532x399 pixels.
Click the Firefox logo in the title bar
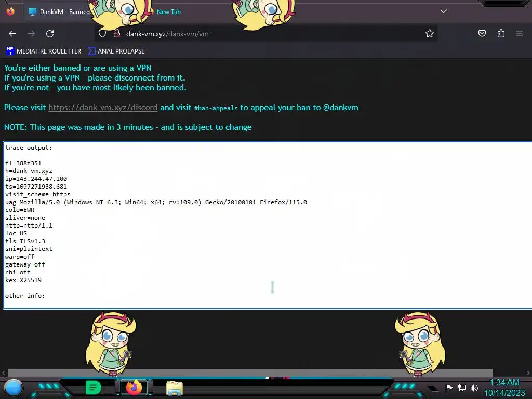(x=10, y=11)
